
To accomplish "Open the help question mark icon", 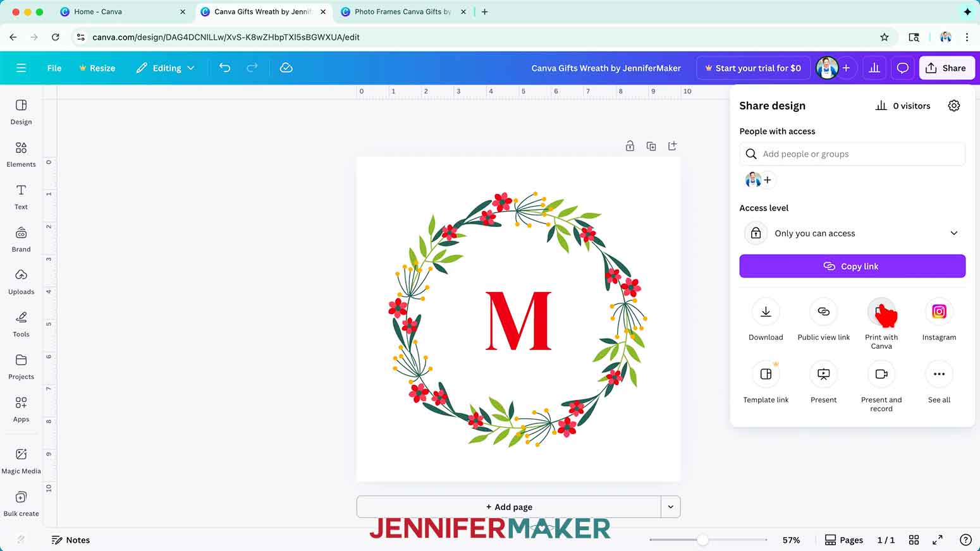I will pos(965,540).
